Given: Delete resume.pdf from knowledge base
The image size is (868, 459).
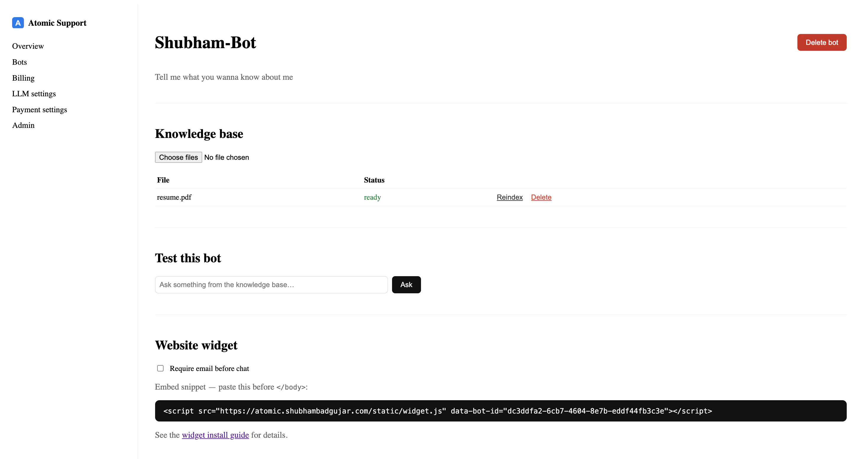Looking at the screenshot, I should (541, 197).
